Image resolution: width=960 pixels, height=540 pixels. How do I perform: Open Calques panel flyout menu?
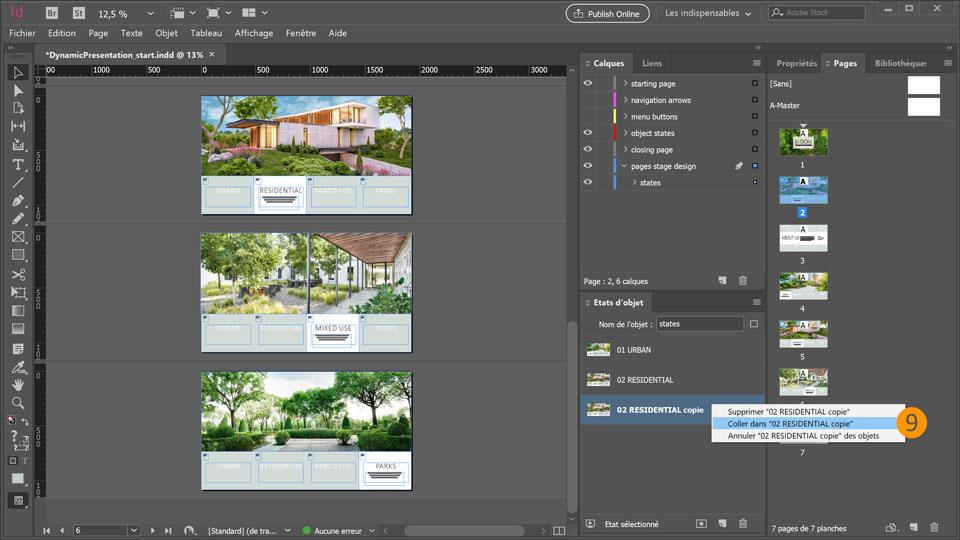pos(757,63)
